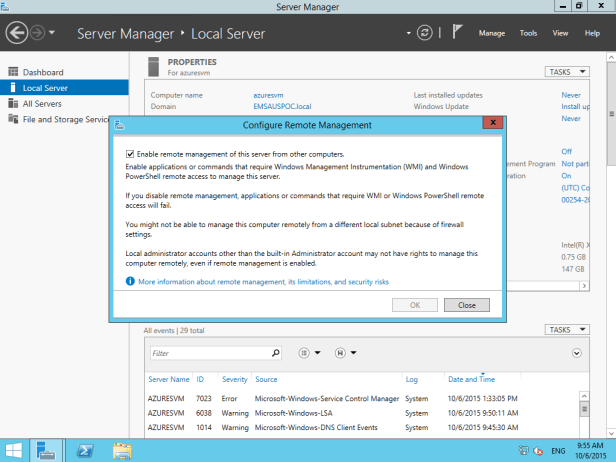
Task: Open the Tools menu
Action: coord(528,33)
